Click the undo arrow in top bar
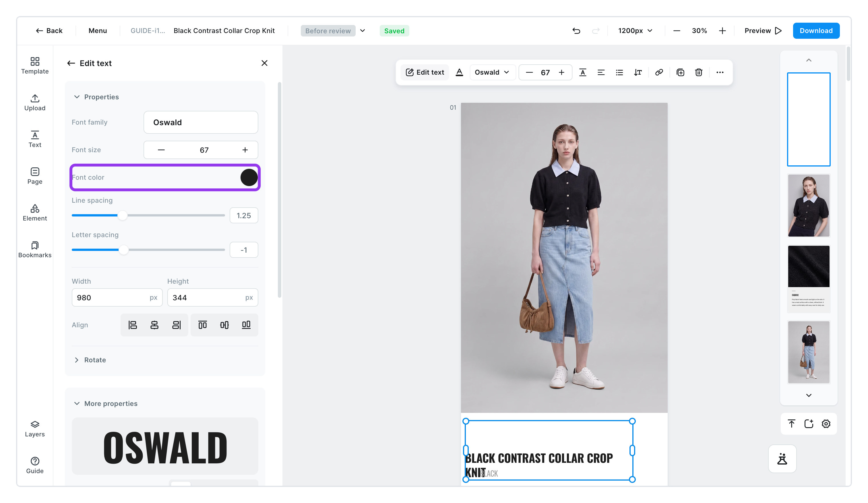The height and width of the screenshot is (503, 868). coord(576,31)
